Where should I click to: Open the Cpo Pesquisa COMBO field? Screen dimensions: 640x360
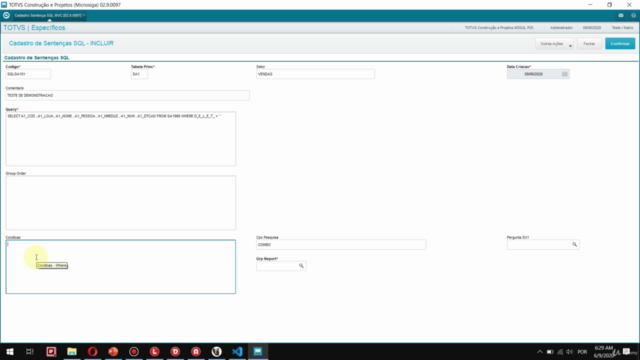coord(341,244)
